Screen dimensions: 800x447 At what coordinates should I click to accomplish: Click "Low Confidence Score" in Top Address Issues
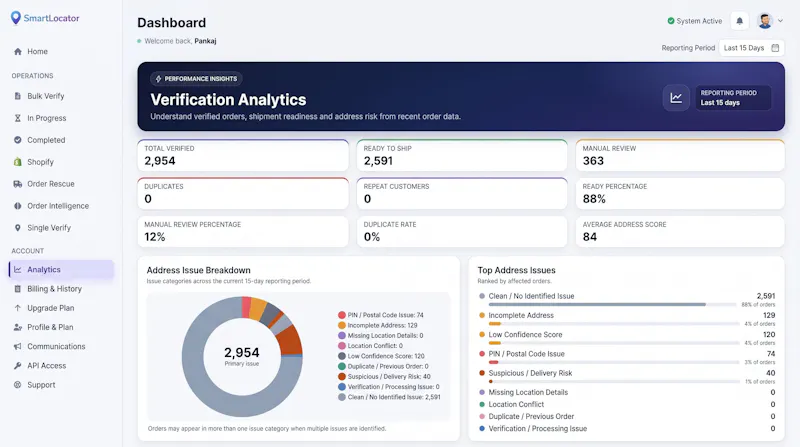click(x=526, y=335)
